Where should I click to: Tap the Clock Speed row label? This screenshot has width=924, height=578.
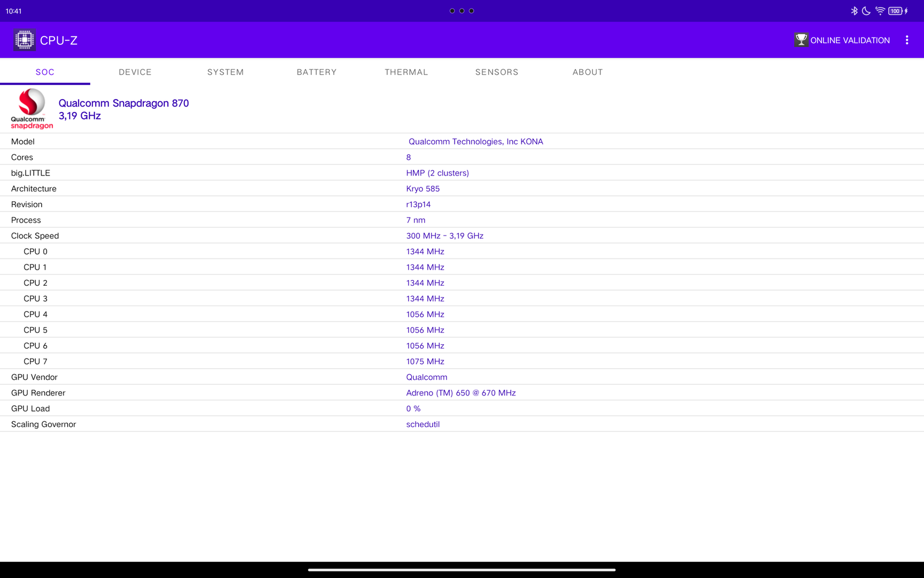point(35,235)
